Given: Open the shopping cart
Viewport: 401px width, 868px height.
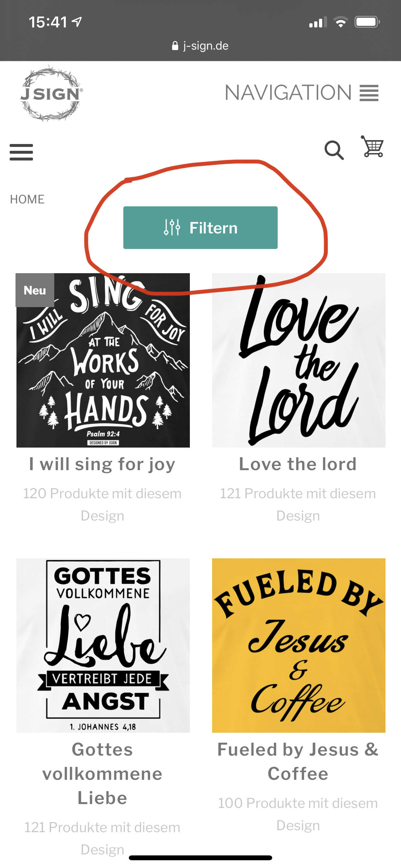Looking at the screenshot, I should coord(373,147).
